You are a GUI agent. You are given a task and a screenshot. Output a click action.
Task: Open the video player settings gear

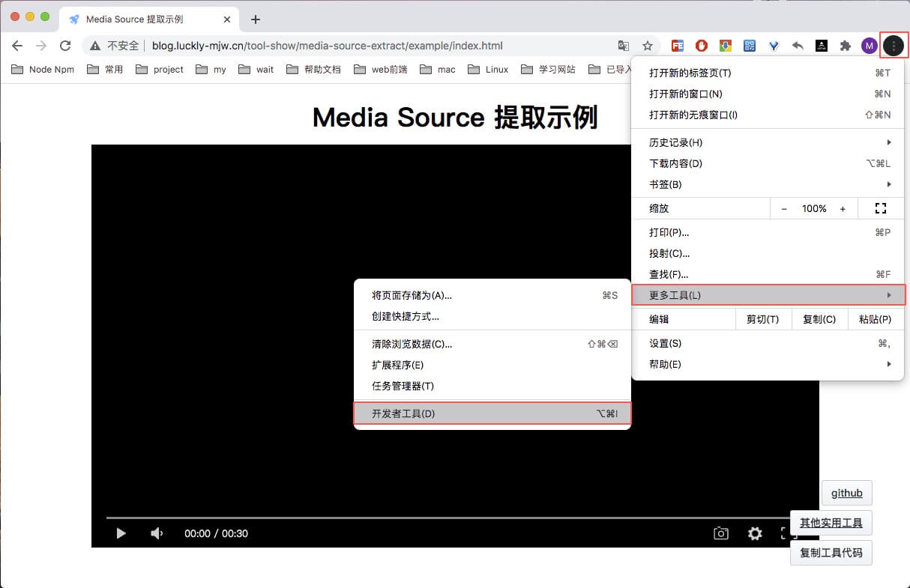click(x=755, y=533)
